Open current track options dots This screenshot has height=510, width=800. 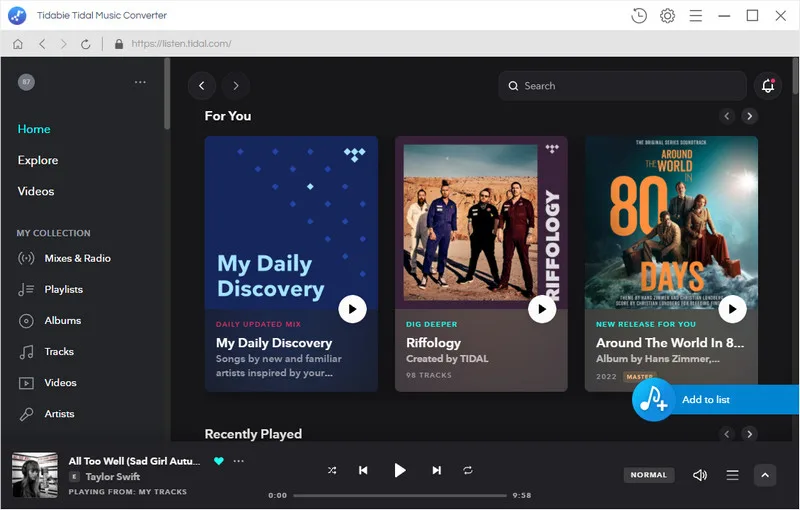pos(238,461)
